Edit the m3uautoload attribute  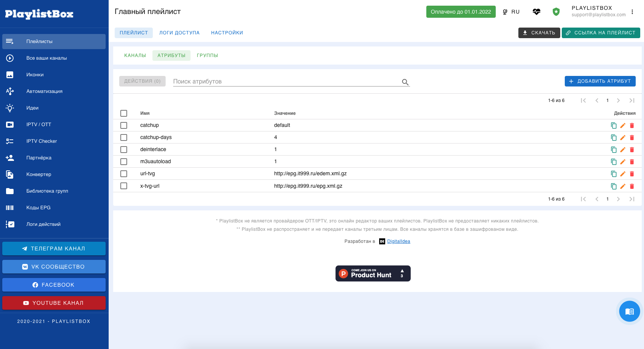coord(623,162)
